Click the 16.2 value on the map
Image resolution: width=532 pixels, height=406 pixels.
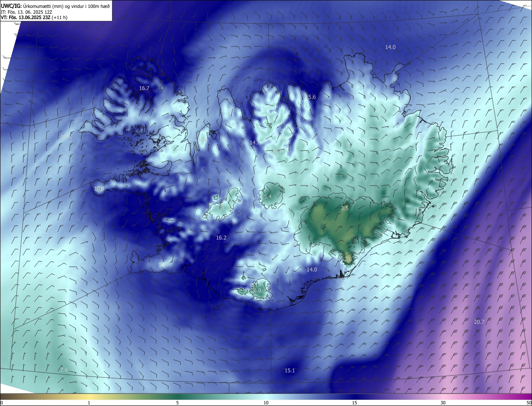[221, 238]
